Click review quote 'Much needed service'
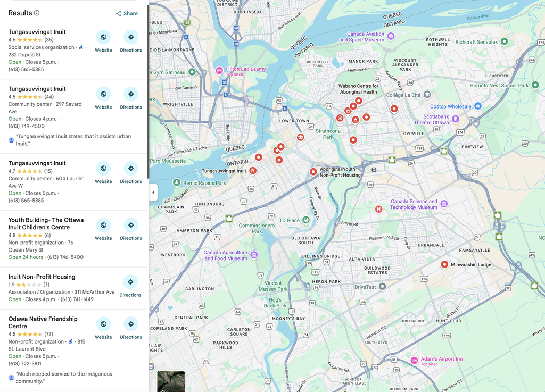The height and width of the screenshot is (392, 545). point(64,378)
